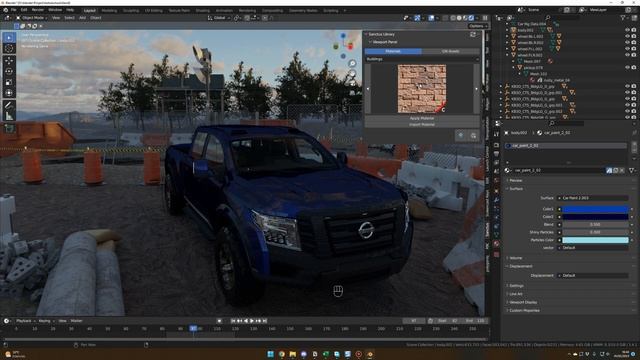This screenshot has width=640, height=360.
Task: Click the viewport zoom magnifier gizmo
Action: click(352, 63)
